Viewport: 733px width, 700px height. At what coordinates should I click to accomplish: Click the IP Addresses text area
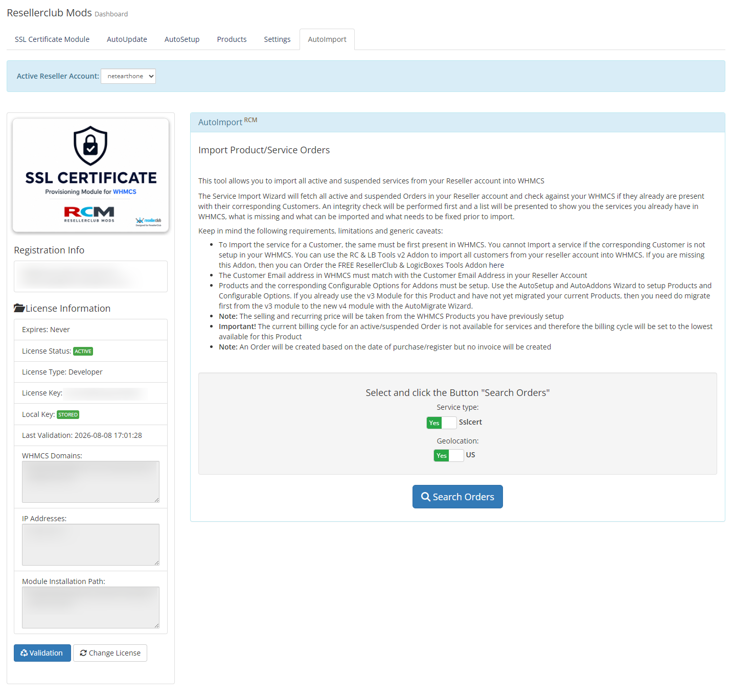pos(90,545)
